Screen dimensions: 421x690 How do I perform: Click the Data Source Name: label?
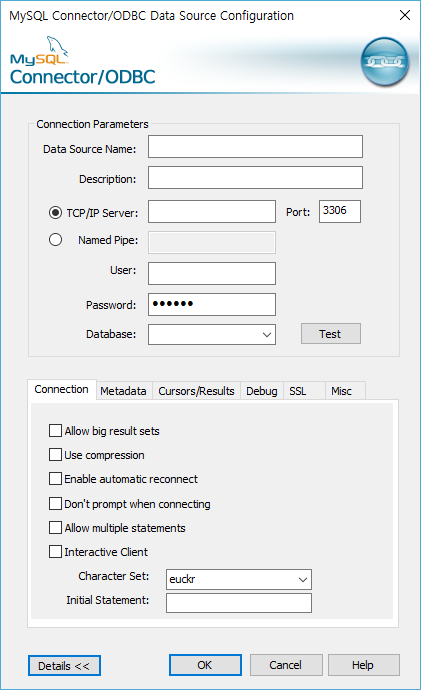point(90,149)
